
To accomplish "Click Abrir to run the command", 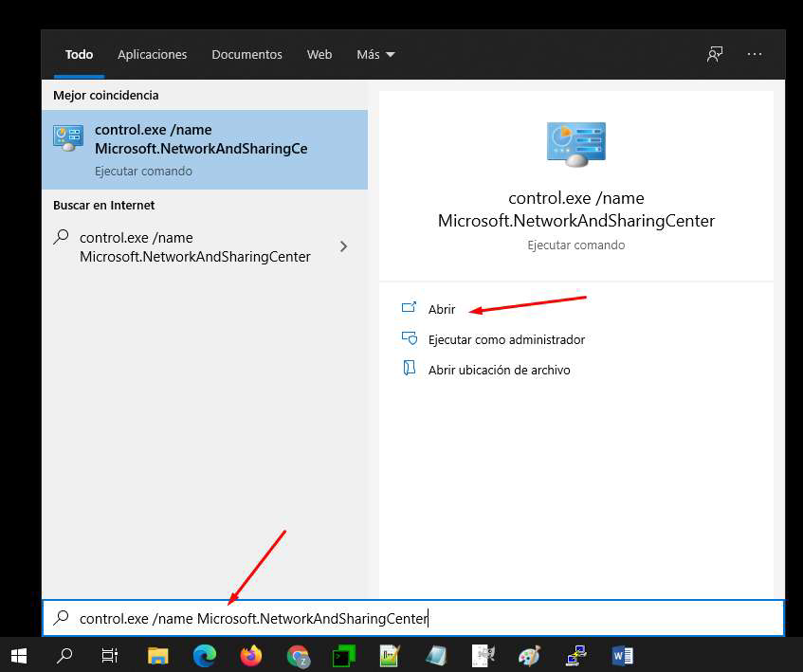I will [x=442, y=309].
